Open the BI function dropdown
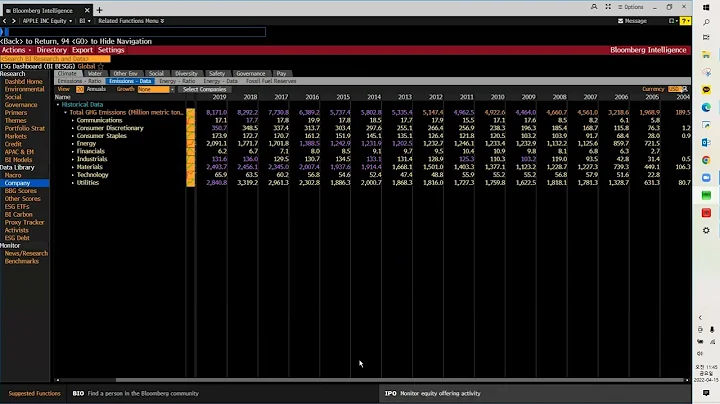720x404 pixels. (x=85, y=21)
